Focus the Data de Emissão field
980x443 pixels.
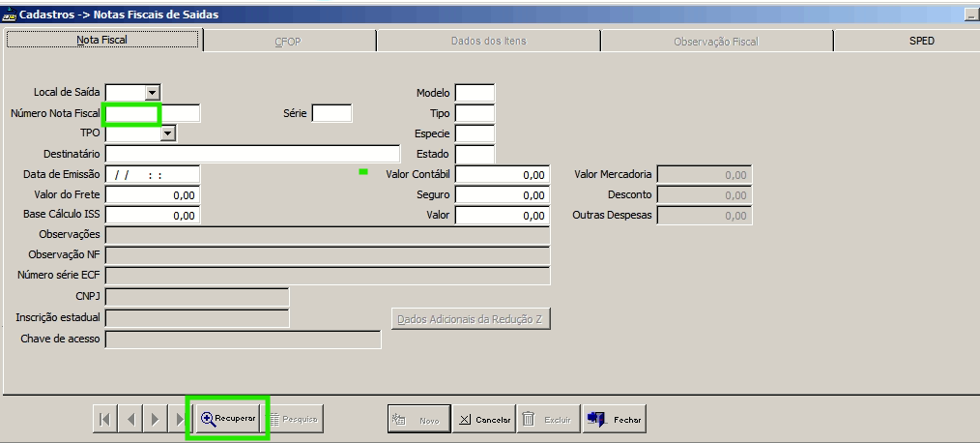tap(153, 174)
